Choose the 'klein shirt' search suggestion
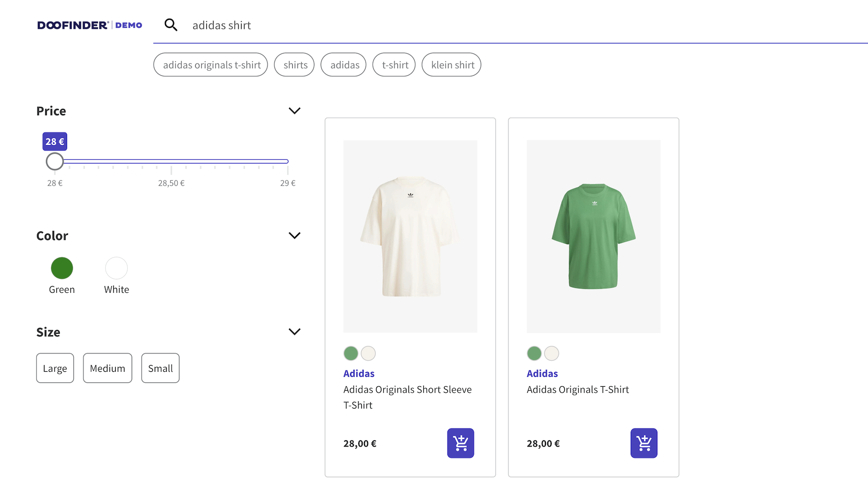Image resolution: width=868 pixels, height=490 pixels. coord(451,65)
